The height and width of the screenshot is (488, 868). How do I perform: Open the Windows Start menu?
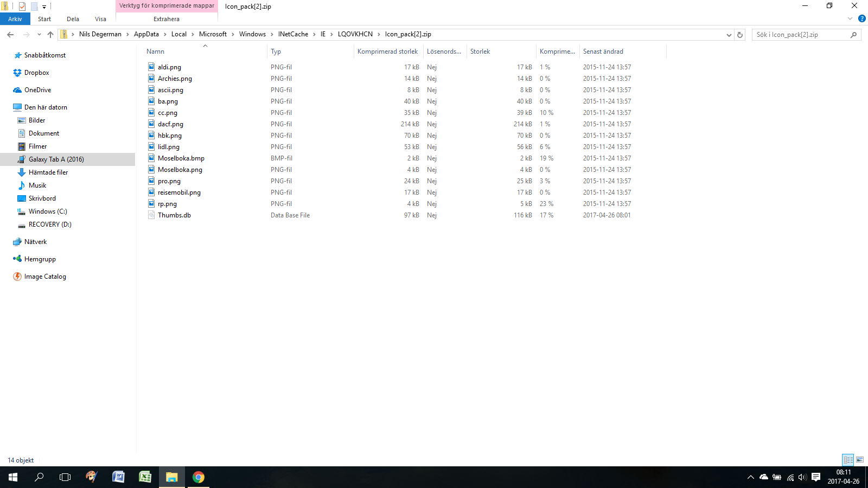13,477
